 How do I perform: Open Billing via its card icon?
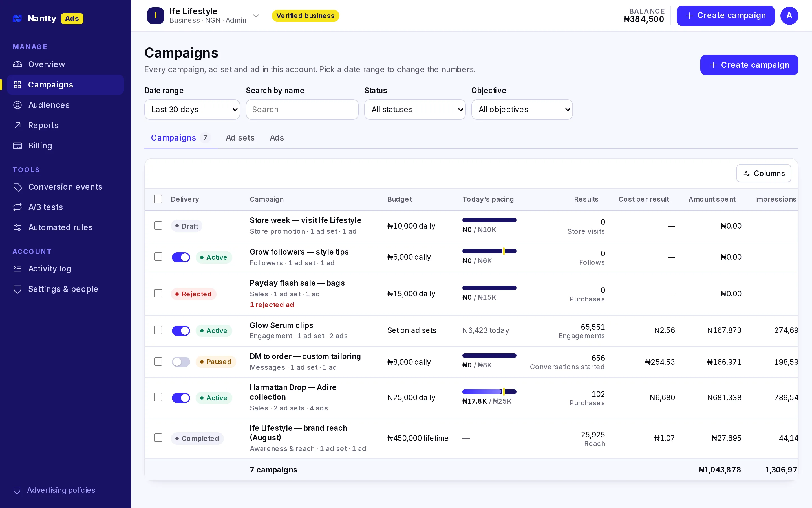click(x=17, y=145)
